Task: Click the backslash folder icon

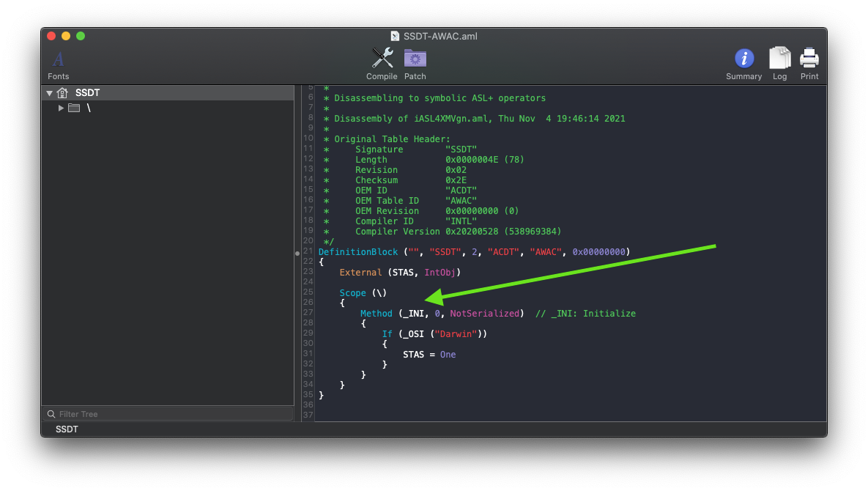Action: click(74, 108)
